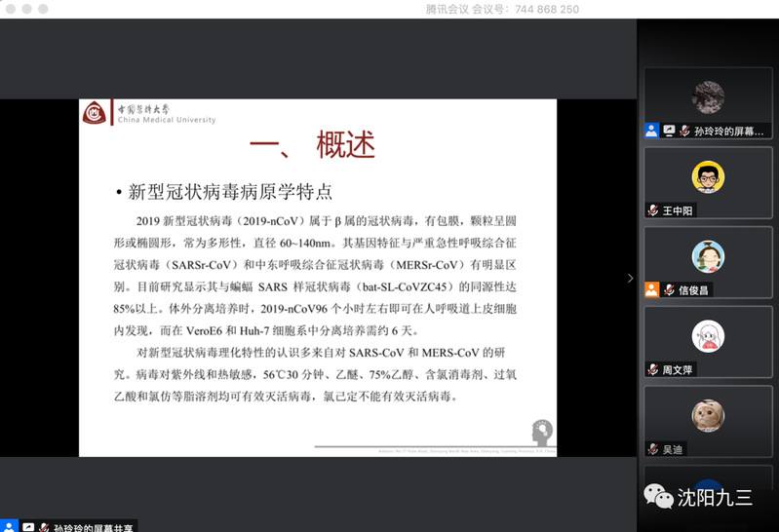Click 周文萍's avatar image
The image size is (779, 532).
[708, 337]
